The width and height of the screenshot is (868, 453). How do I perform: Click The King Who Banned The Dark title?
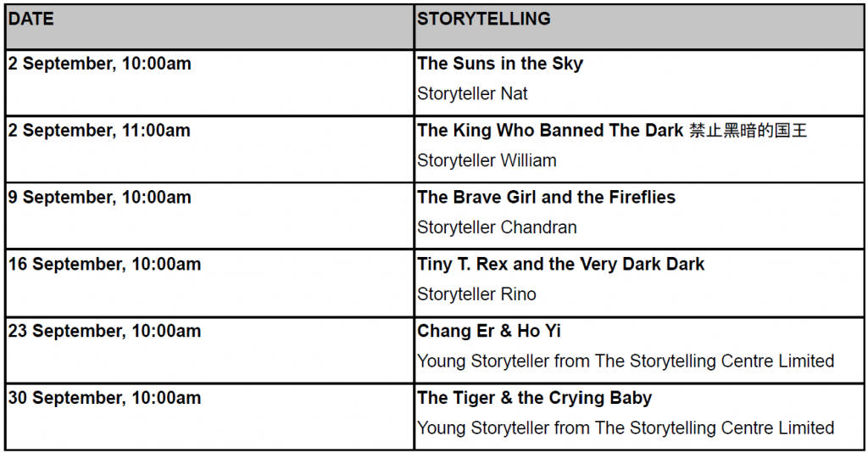point(550,130)
